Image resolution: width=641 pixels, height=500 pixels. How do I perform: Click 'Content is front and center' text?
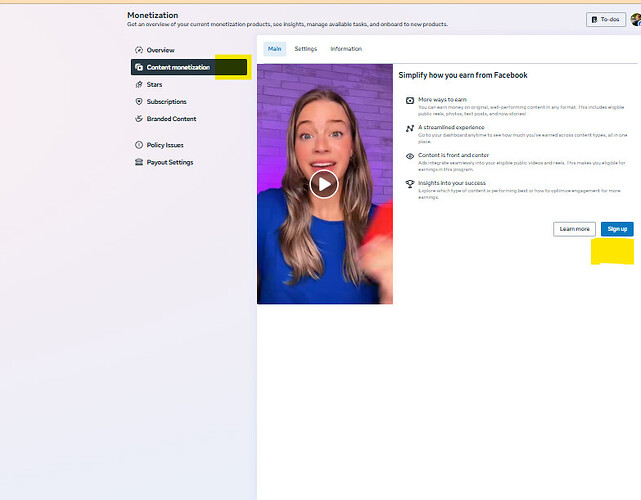tap(453, 155)
